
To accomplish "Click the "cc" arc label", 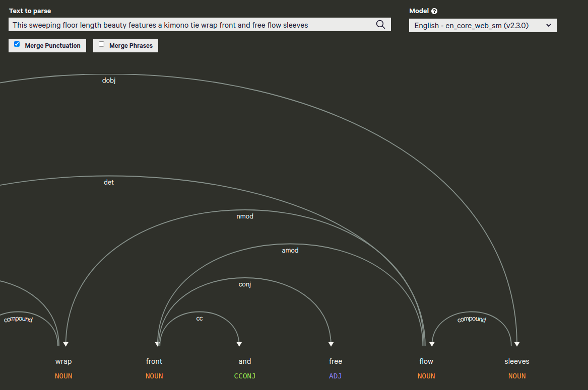I will [200, 319].
